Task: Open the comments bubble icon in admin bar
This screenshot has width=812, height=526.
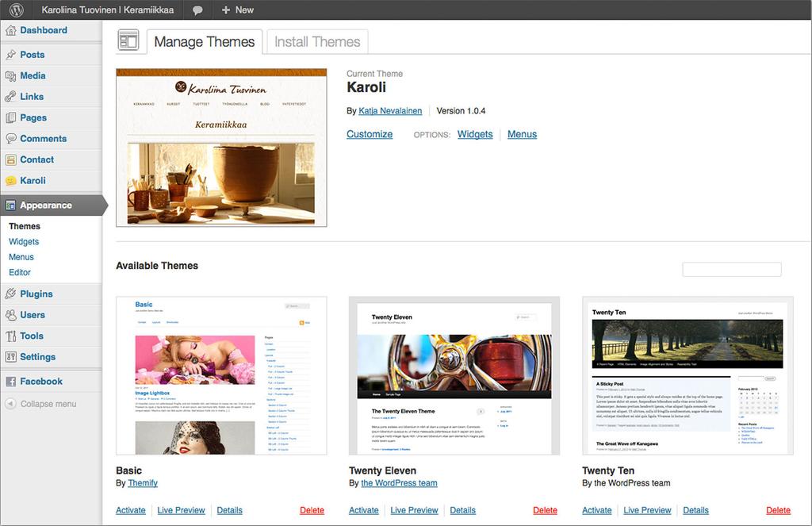Action: coord(197,10)
